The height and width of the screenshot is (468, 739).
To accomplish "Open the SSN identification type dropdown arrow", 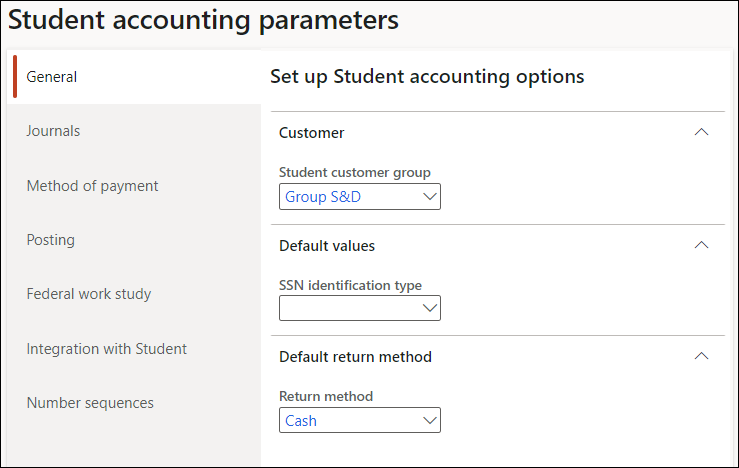I will [430, 309].
